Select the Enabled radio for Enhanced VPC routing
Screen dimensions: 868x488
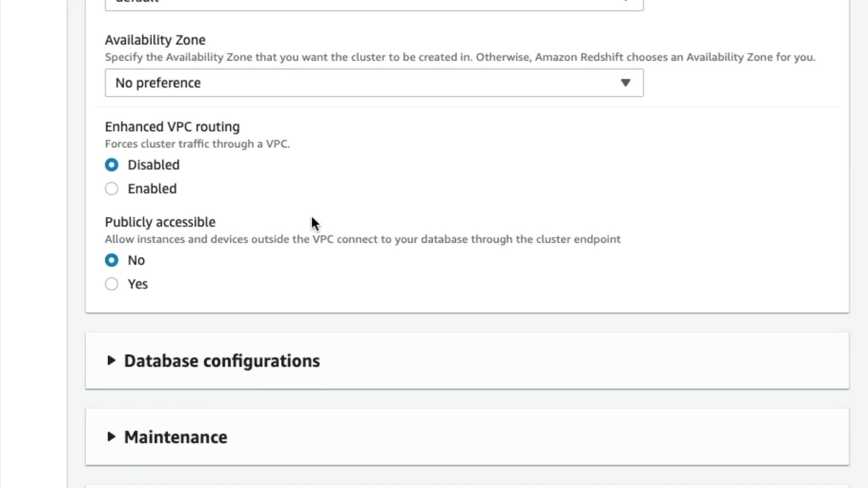click(112, 188)
